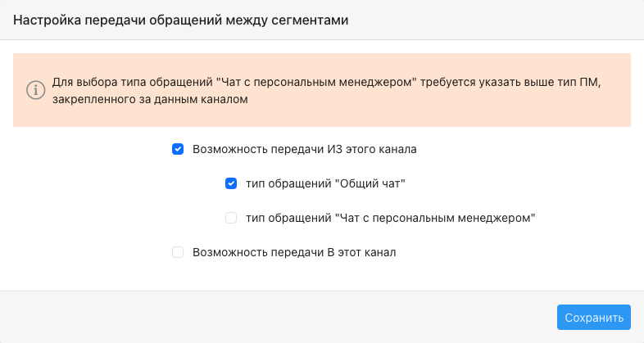
Task: Click the label 'тип обращений "Чат с персональным менеджером"'
Action: coord(391,218)
